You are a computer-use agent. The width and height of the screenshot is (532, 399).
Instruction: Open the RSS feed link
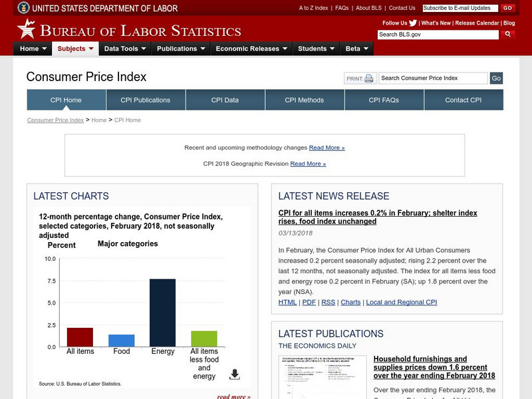click(x=328, y=303)
